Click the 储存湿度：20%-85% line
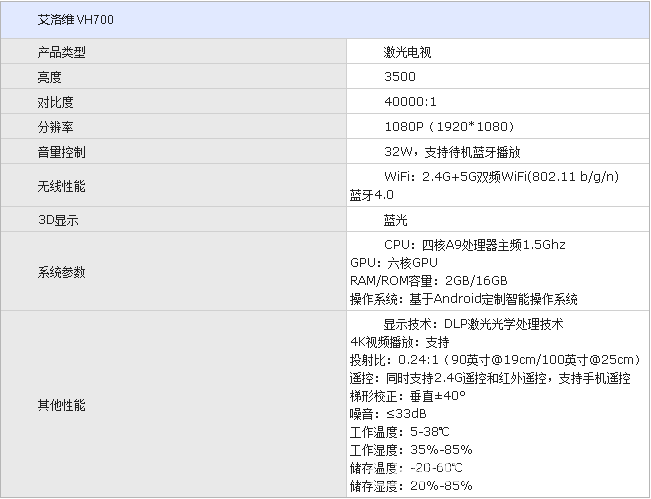This screenshot has height=499, width=651. [x=411, y=486]
